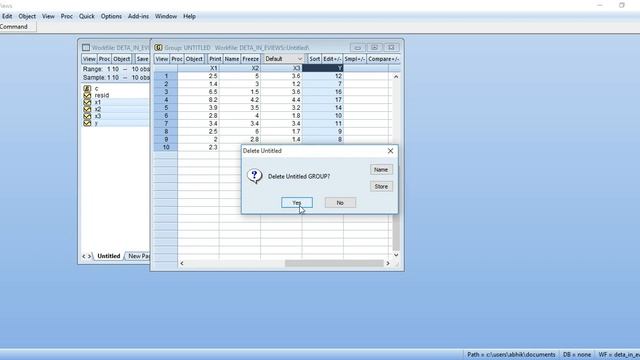Click the WF status bar entry
The height and width of the screenshot is (360, 640).
(x=618, y=355)
